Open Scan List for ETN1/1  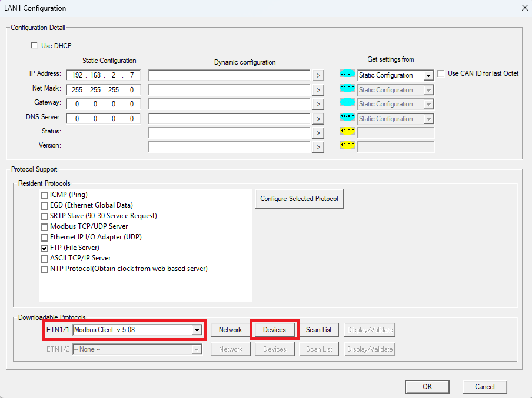point(318,330)
